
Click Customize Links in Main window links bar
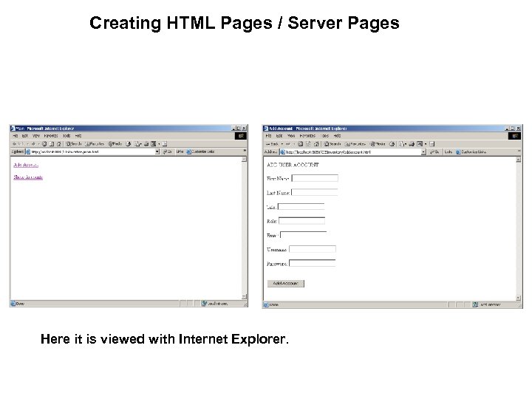[x=200, y=151]
